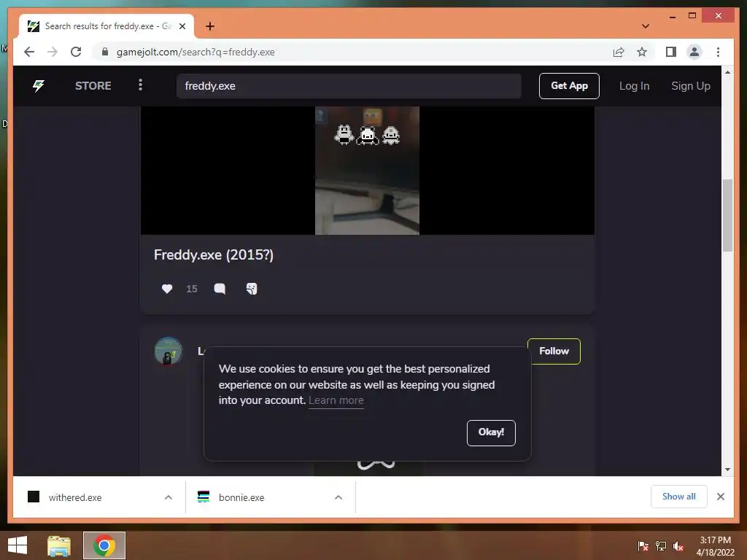Click the withered.exe file icon
The image size is (747, 560).
[x=34, y=497]
